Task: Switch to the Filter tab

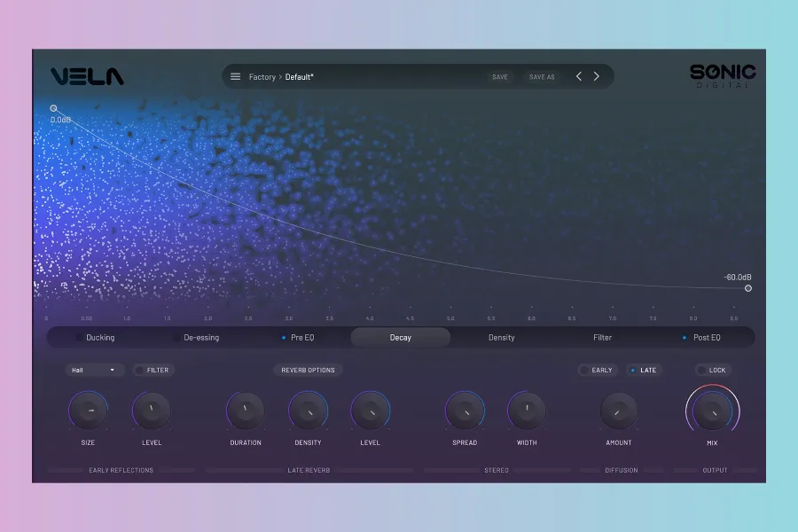Action: click(x=602, y=338)
